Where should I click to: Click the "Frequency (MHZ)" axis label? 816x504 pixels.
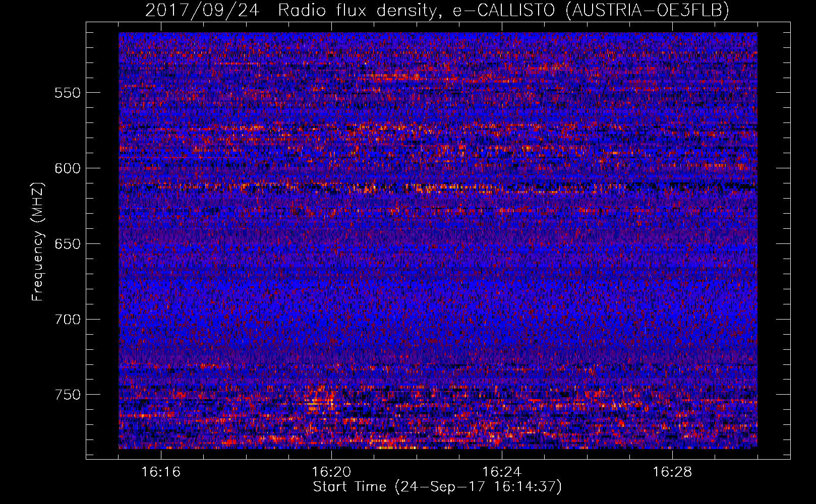click(x=38, y=241)
